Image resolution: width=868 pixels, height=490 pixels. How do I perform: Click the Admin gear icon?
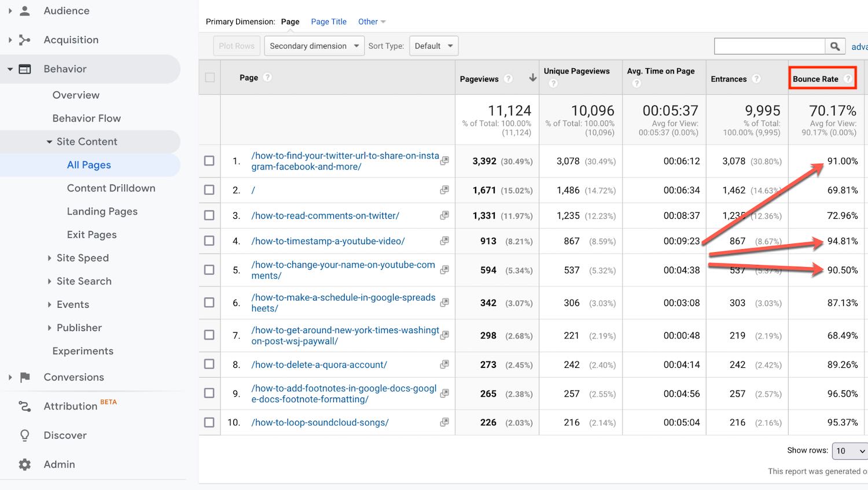(25, 464)
